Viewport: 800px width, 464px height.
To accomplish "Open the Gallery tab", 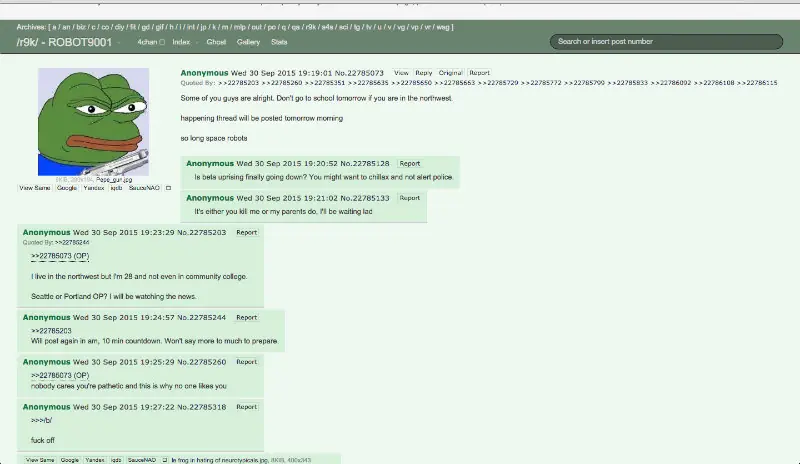I will pyautogui.click(x=248, y=42).
